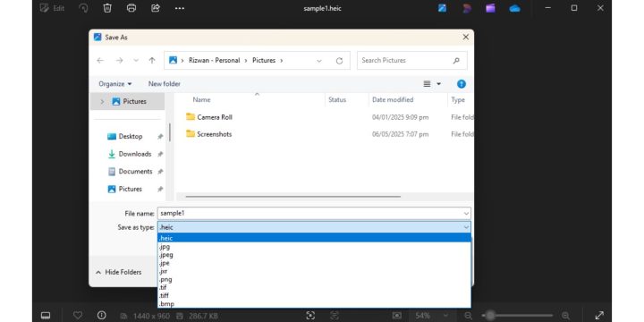Viewport: 644px width, 322px height.
Task: Open the blue Designer app icon
Action: coord(443,8)
